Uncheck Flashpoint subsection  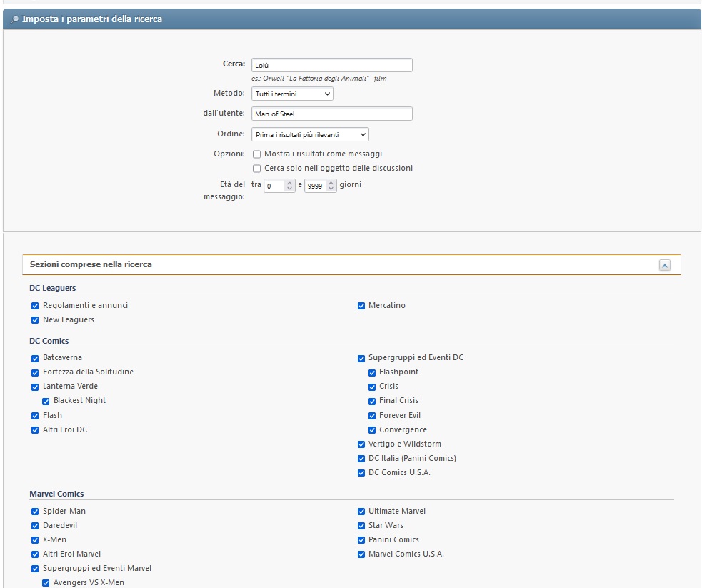[372, 373]
